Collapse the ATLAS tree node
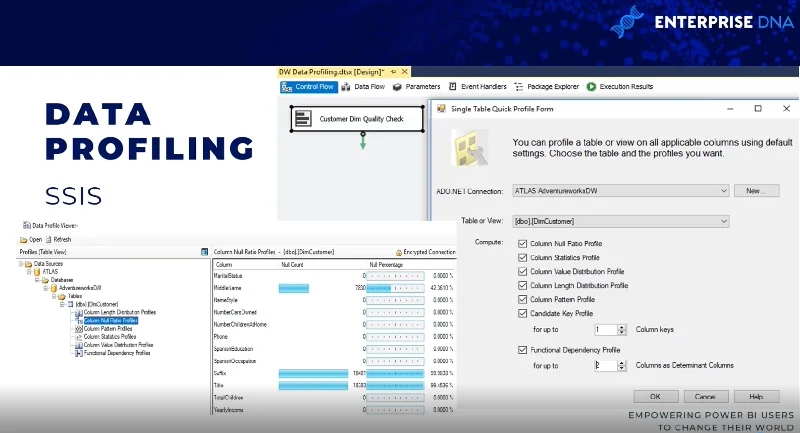 click(x=29, y=272)
